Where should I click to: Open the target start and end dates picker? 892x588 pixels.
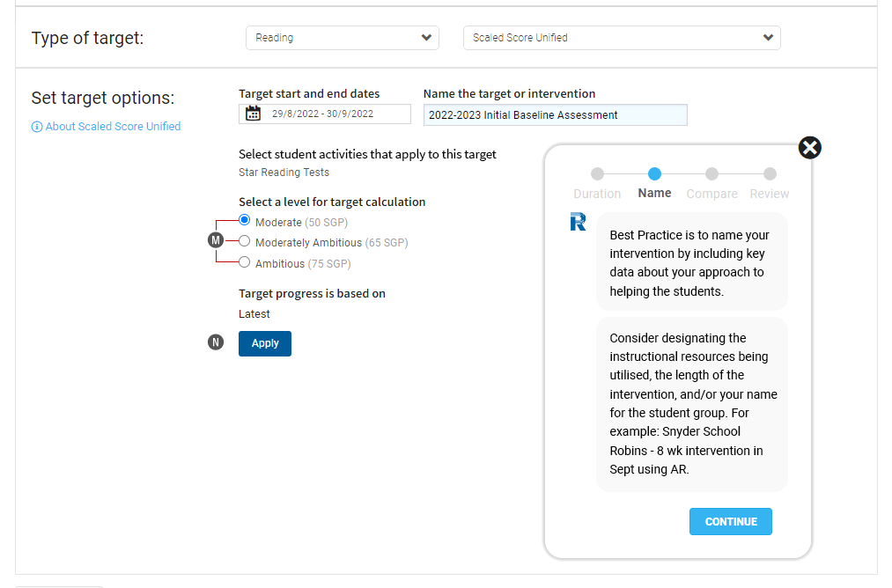pos(324,114)
